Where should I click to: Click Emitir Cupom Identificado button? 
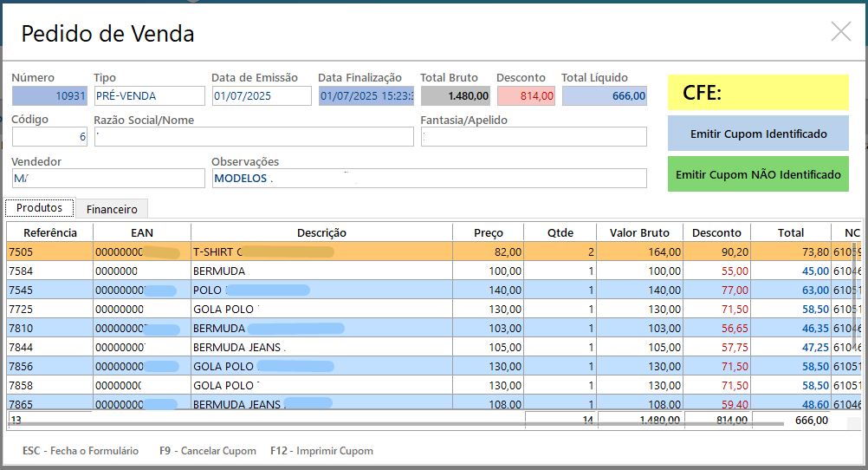tap(758, 134)
